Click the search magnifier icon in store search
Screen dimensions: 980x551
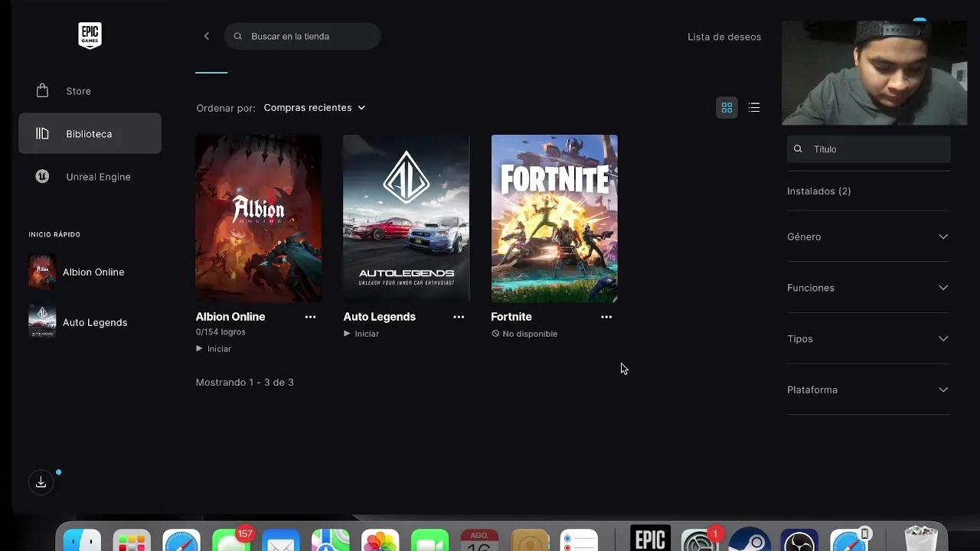pos(237,36)
